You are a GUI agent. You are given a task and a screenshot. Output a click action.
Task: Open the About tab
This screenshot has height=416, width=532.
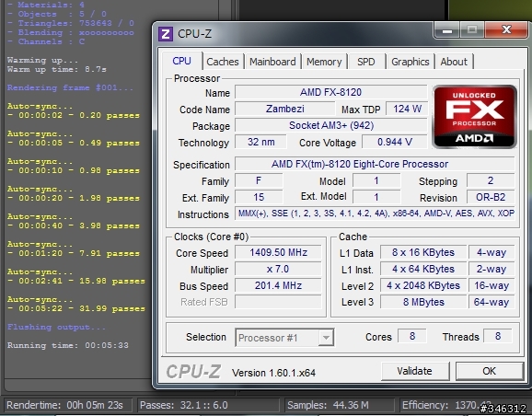(454, 62)
